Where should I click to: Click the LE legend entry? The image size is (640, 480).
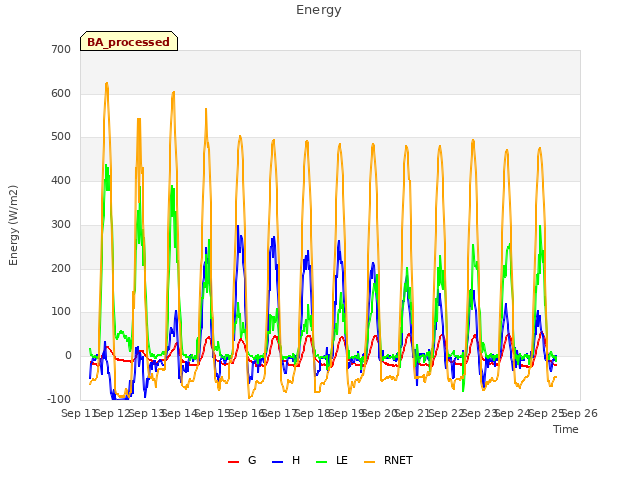click(x=332, y=460)
